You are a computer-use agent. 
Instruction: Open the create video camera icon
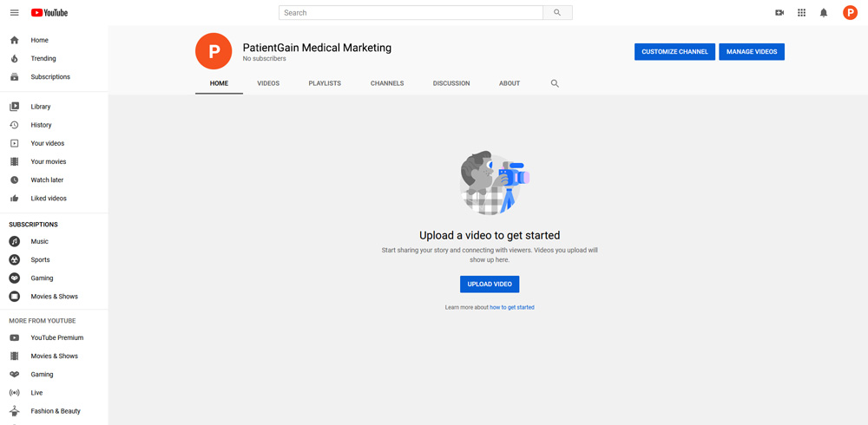pos(779,13)
